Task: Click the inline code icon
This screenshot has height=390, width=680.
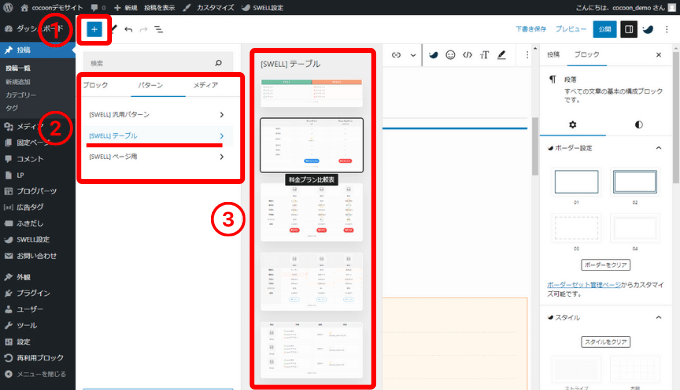Action: (467, 55)
